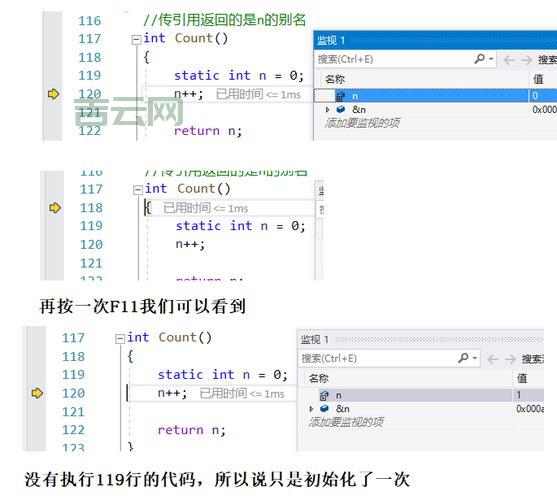The image size is (557, 500).
Task: Expand the &n row with value 0x000a
Action: pyautogui.click(x=311, y=409)
